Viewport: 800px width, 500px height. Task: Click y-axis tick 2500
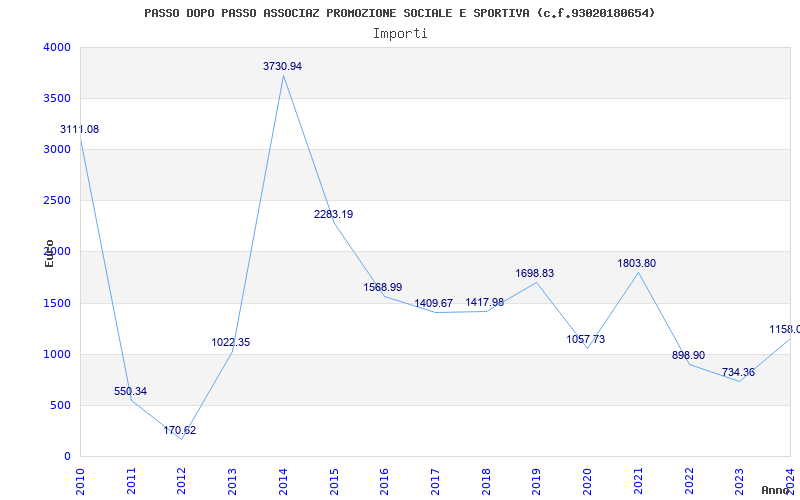(x=57, y=201)
